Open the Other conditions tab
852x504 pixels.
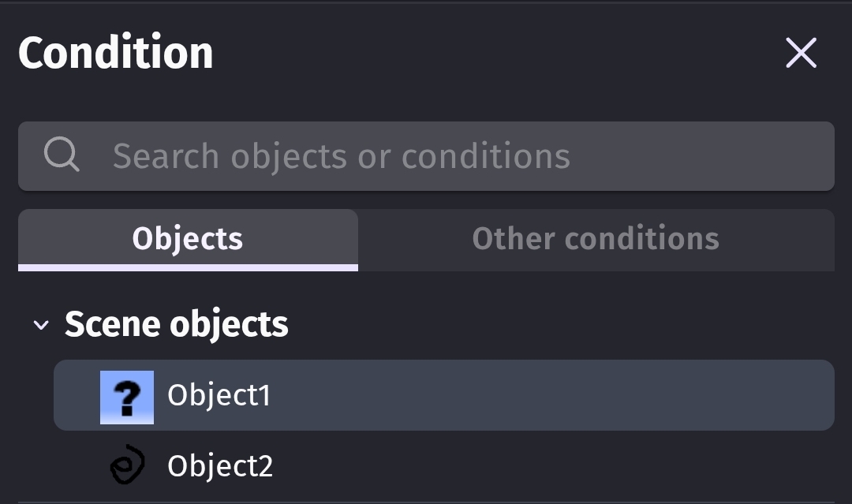point(596,239)
